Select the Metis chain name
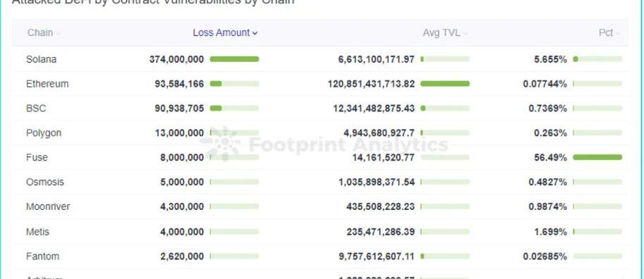The width and height of the screenshot is (644, 279). click(37, 232)
